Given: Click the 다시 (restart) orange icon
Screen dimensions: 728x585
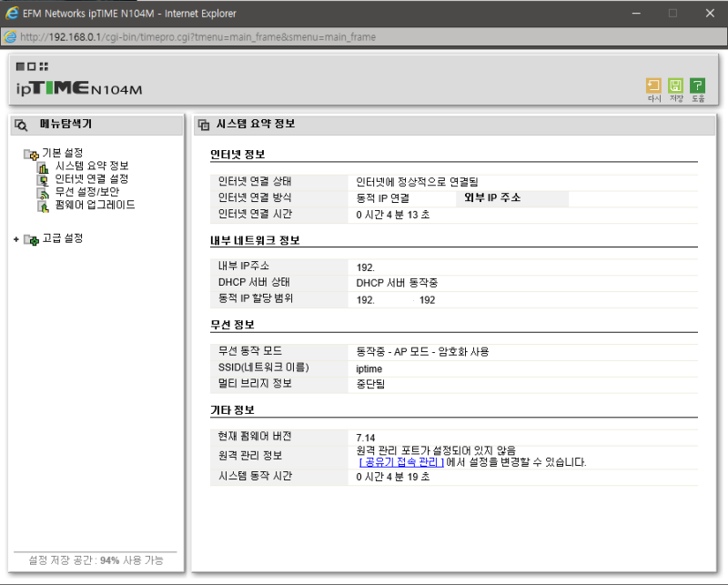Looking at the screenshot, I should pyautogui.click(x=653, y=85).
